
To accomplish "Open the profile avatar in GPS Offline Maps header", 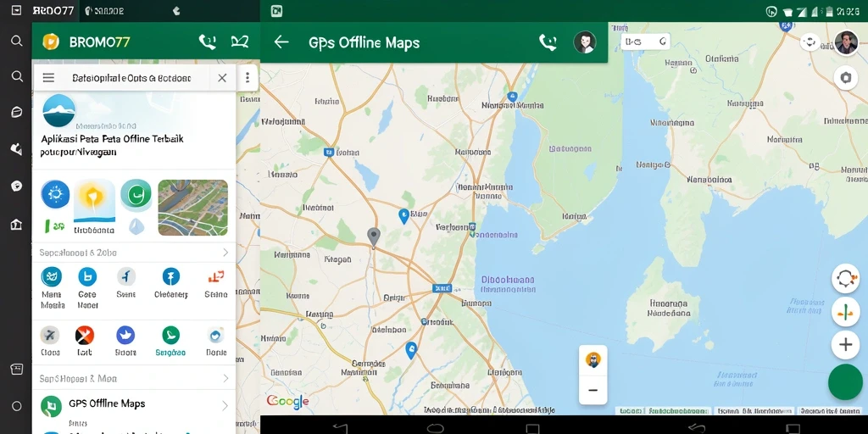I will pyautogui.click(x=585, y=42).
